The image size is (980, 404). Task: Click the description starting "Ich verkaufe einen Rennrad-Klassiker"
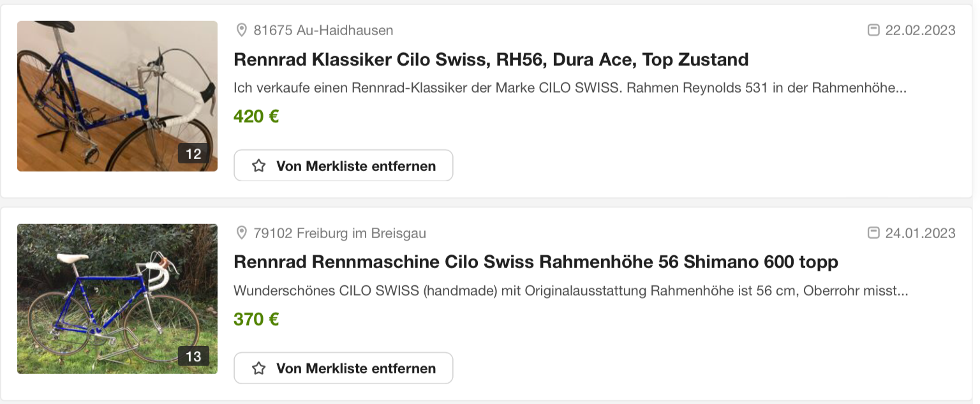click(x=570, y=88)
